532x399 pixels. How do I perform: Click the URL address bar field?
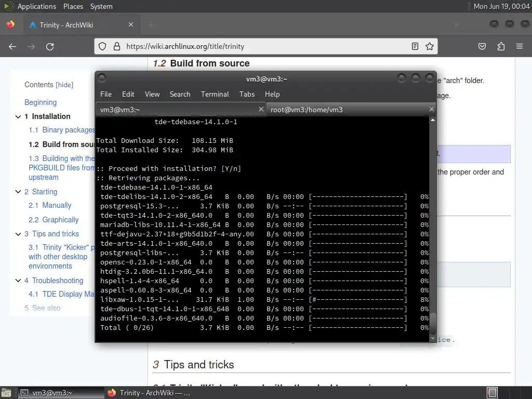coord(265,46)
